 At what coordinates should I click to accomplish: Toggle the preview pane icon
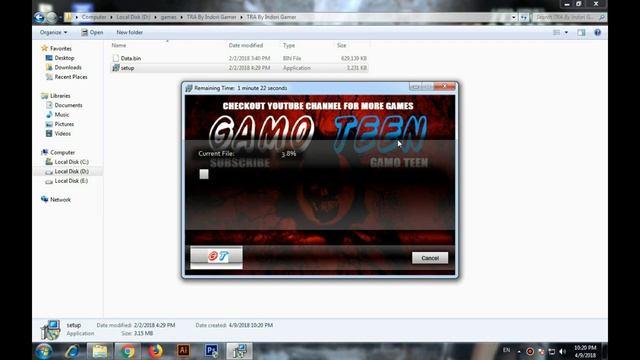coord(581,32)
